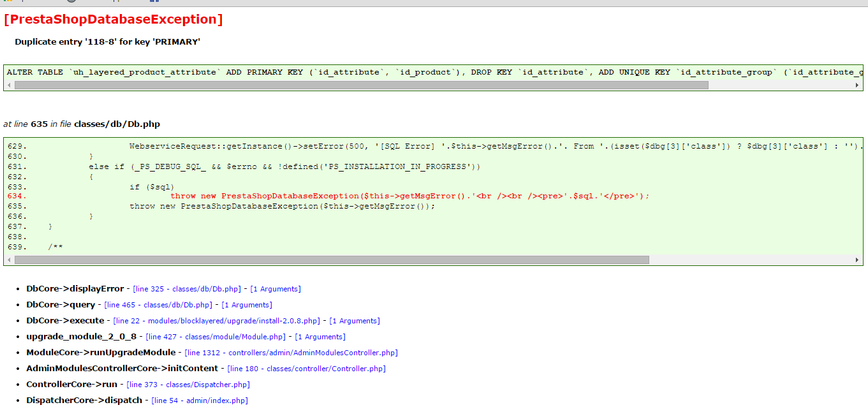Click the Duplicate entry '118-8' error message
The image size is (868, 412).
[x=108, y=42]
